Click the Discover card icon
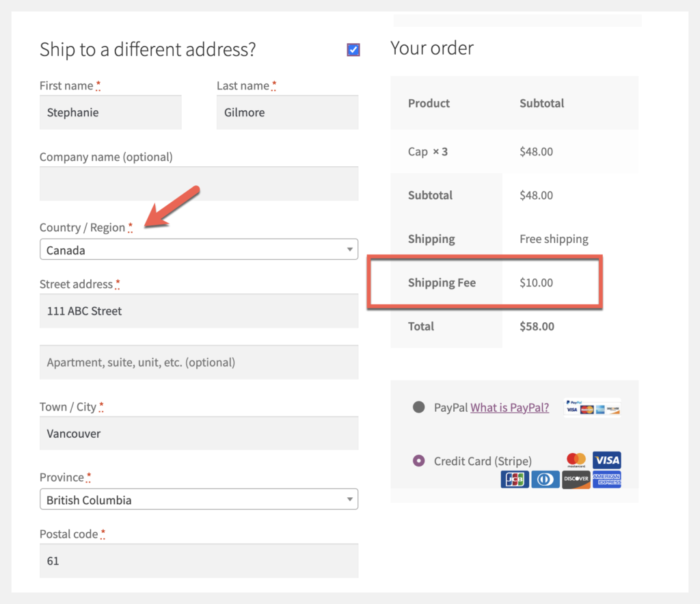This screenshot has height=604, width=700. [576, 480]
